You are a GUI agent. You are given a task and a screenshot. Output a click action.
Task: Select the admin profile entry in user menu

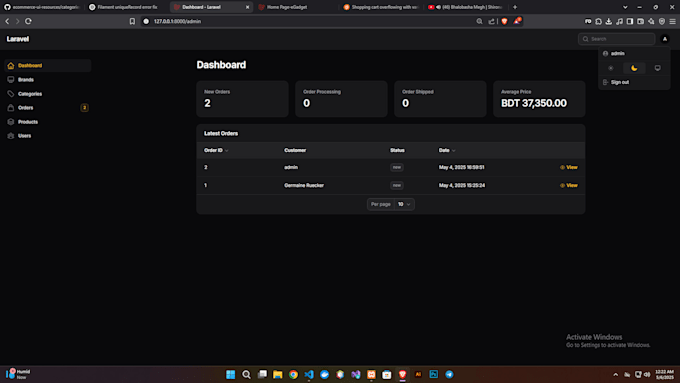pyautogui.click(x=634, y=53)
